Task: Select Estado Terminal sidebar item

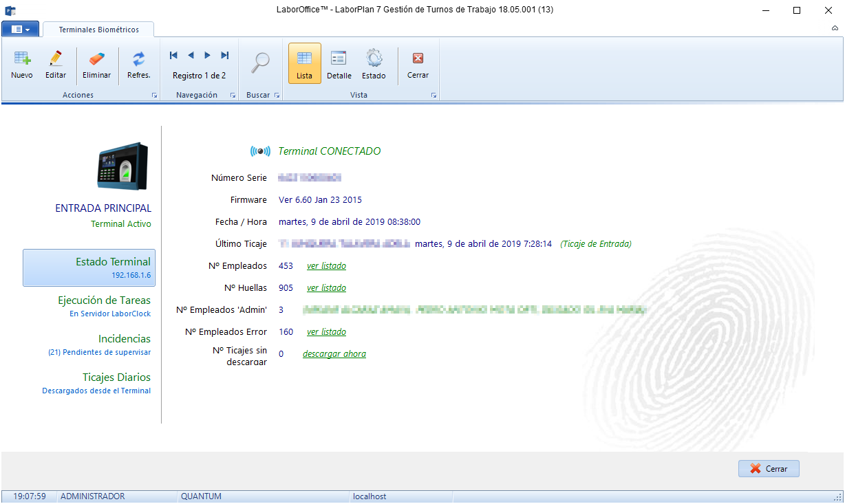Action: 89,267
